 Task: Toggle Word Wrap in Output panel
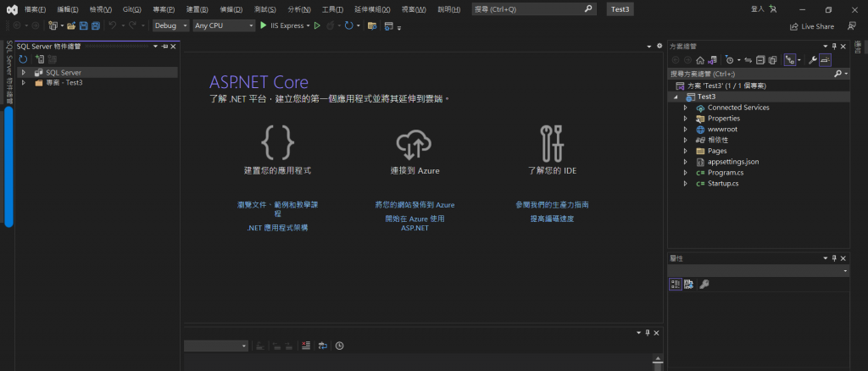pyautogui.click(x=323, y=346)
